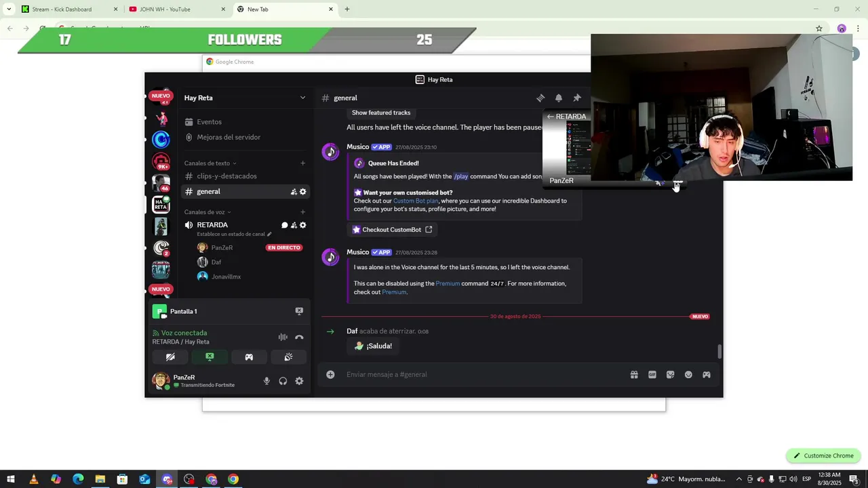
Task: Invite icon on RETARDA voice channel
Action: (294, 225)
